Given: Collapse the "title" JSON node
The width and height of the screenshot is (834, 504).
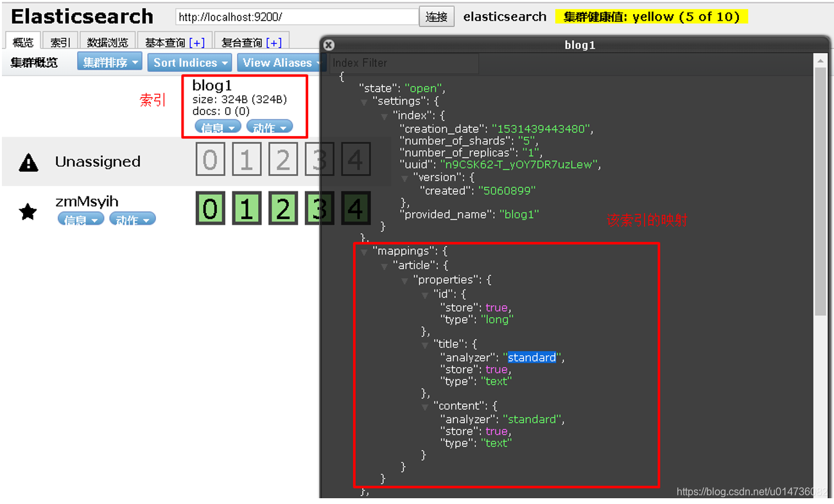Looking at the screenshot, I should coord(426,345).
